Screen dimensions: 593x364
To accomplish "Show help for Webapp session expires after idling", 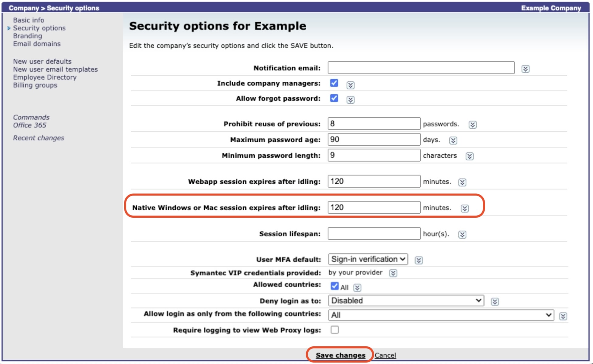I will point(462,182).
